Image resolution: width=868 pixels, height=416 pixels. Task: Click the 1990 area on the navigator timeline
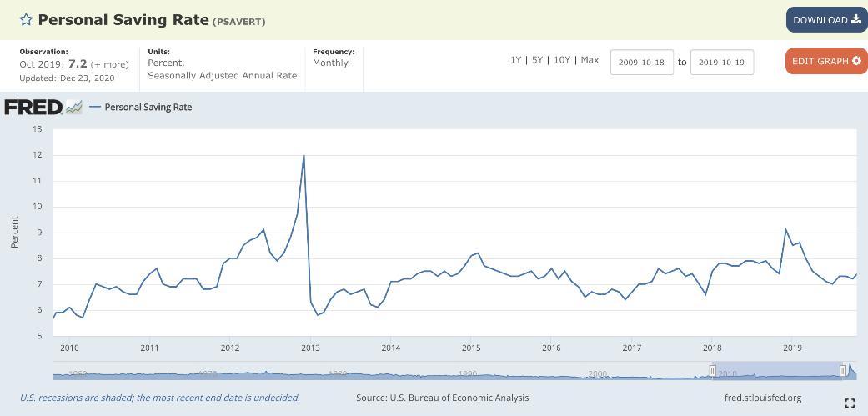tap(467, 373)
